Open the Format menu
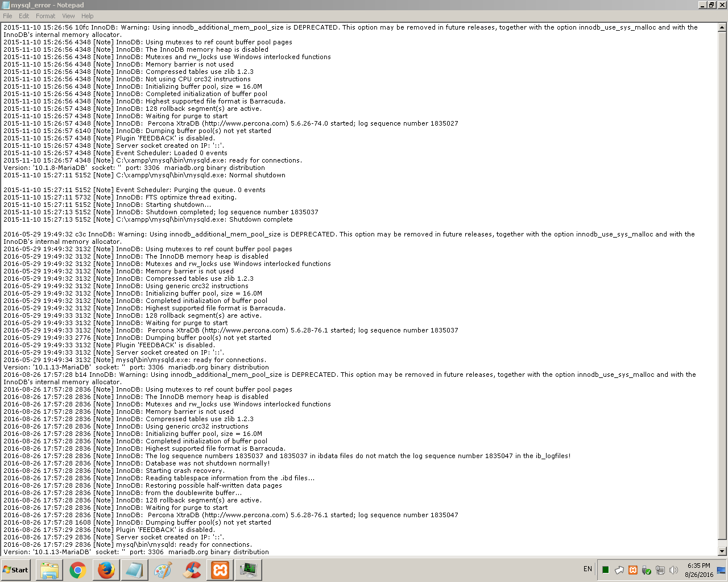 pyautogui.click(x=45, y=16)
